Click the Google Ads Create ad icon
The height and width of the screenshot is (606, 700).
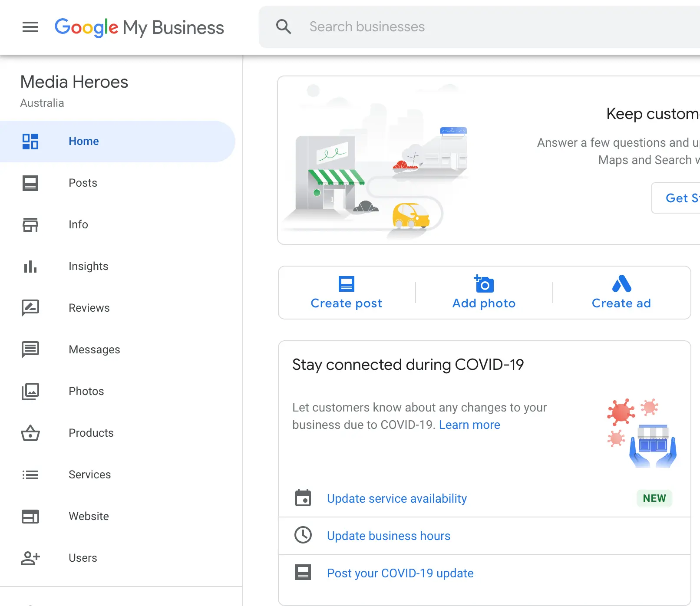tap(622, 284)
